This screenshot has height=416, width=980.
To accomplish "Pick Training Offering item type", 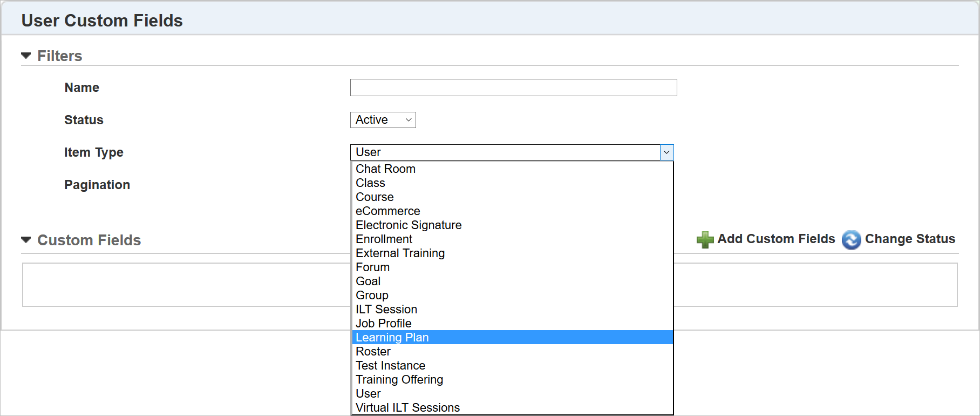I will click(x=399, y=380).
